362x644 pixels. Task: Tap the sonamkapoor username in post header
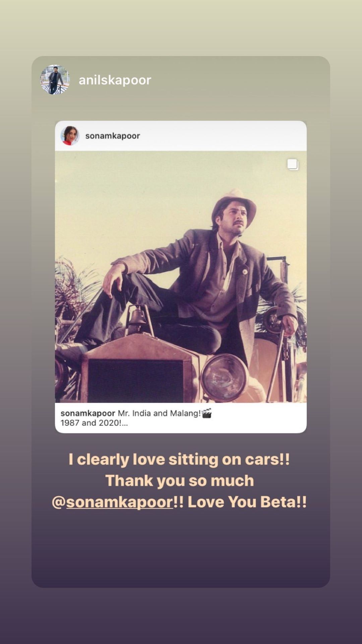pyautogui.click(x=113, y=136)
